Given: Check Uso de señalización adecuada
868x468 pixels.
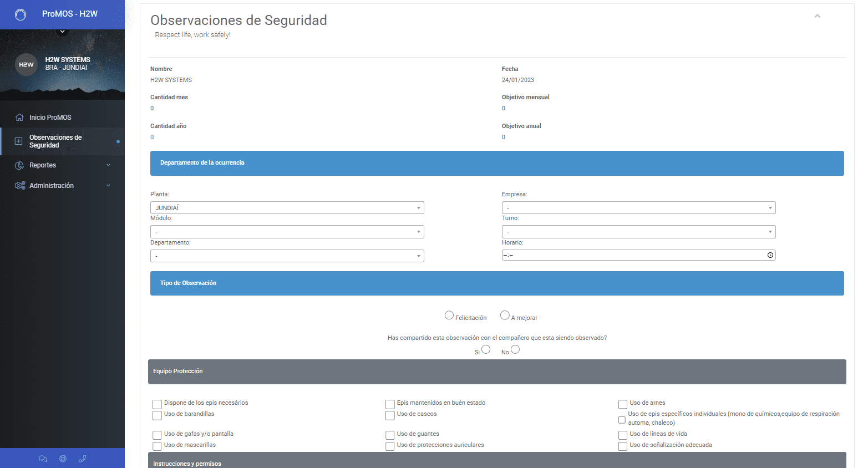Looking at the screenshot, I should [623, 446].
